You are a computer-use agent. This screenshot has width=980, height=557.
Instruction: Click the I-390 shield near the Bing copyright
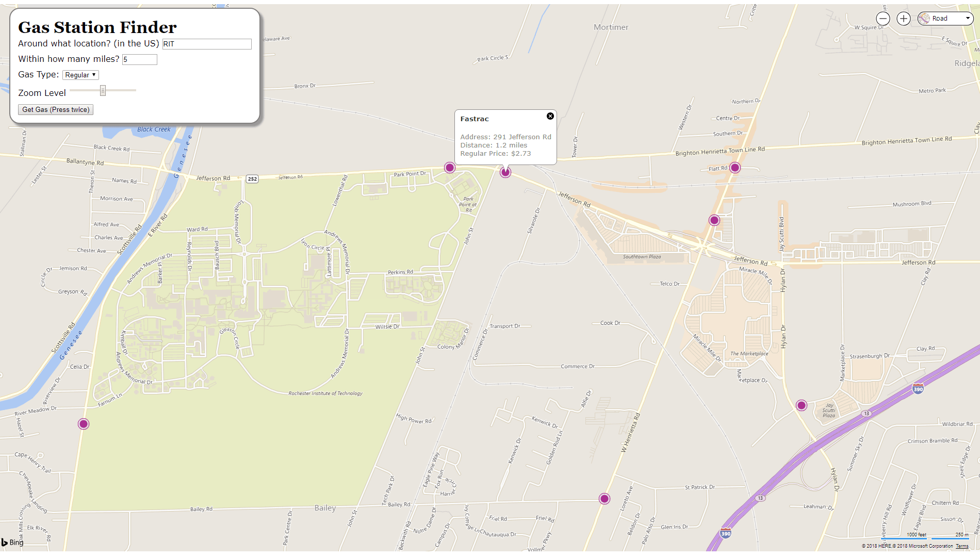[726, 533]
